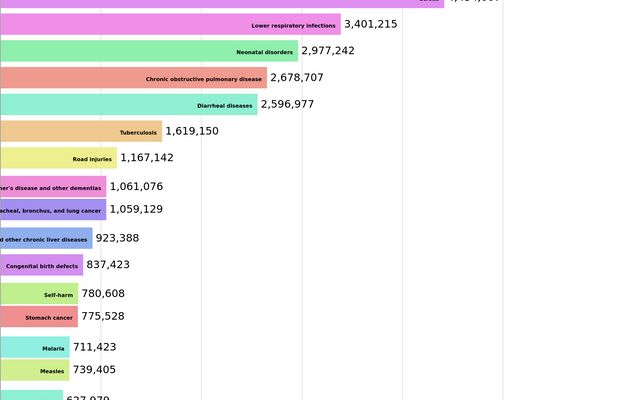Viewport: 640px width, 400px height.
Task: Select the Measles bar
Action: click(34, 370)
